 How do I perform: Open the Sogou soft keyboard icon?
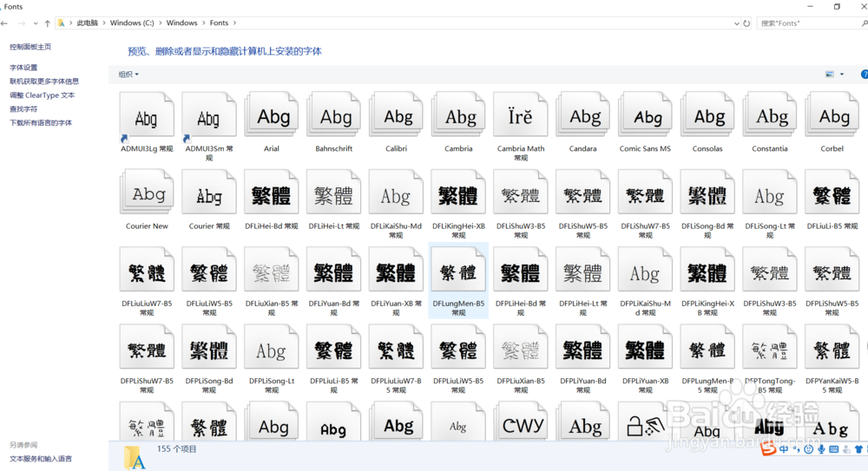[833, 449]
